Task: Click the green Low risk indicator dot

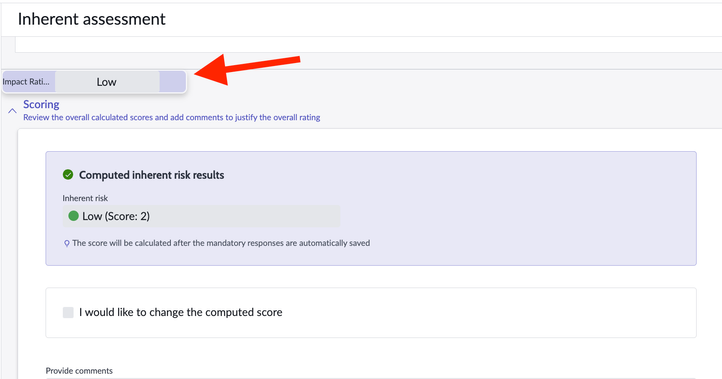Action: 73,216
